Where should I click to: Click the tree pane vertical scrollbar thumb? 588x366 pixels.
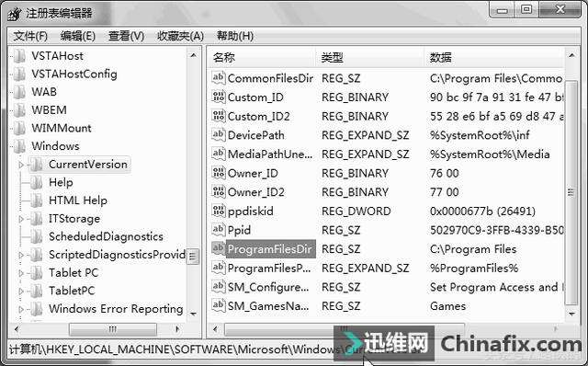(193, 257)
